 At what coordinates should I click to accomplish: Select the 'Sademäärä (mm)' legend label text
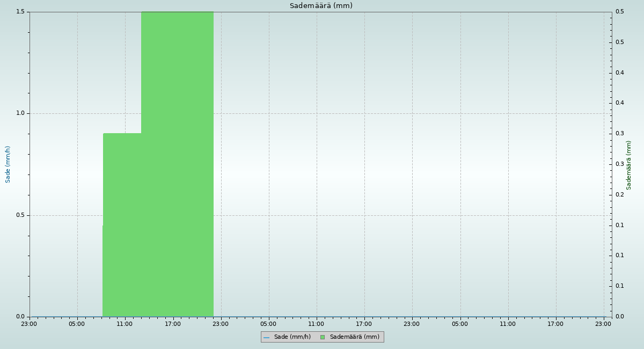pos(354,337)
